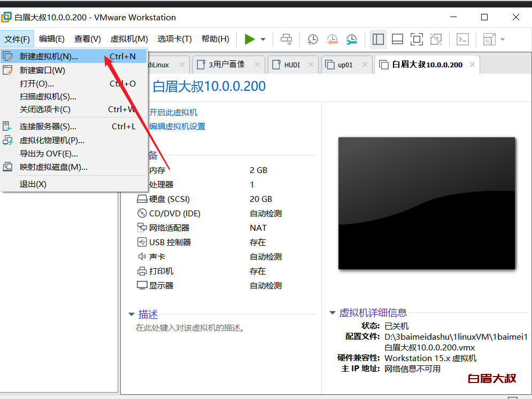The image size is (532, 399).
Task: Click the green power on play button
Action: 250,40
